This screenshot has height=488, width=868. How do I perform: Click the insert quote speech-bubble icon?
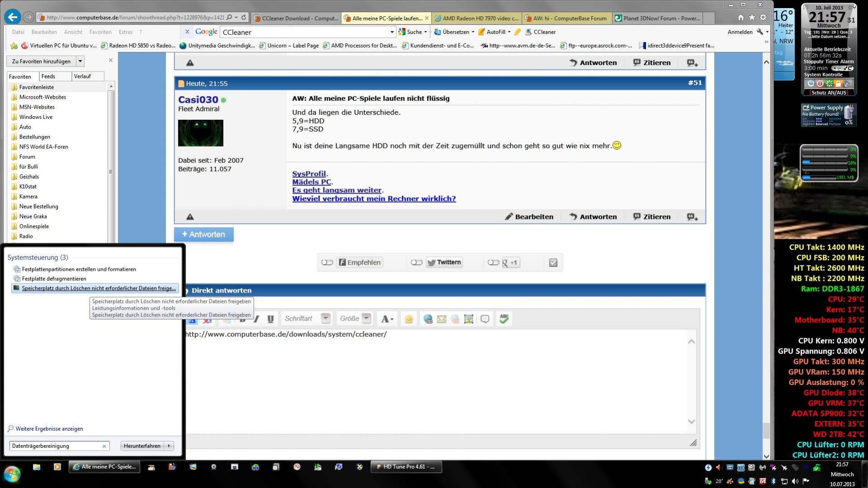tap(485, 319)
